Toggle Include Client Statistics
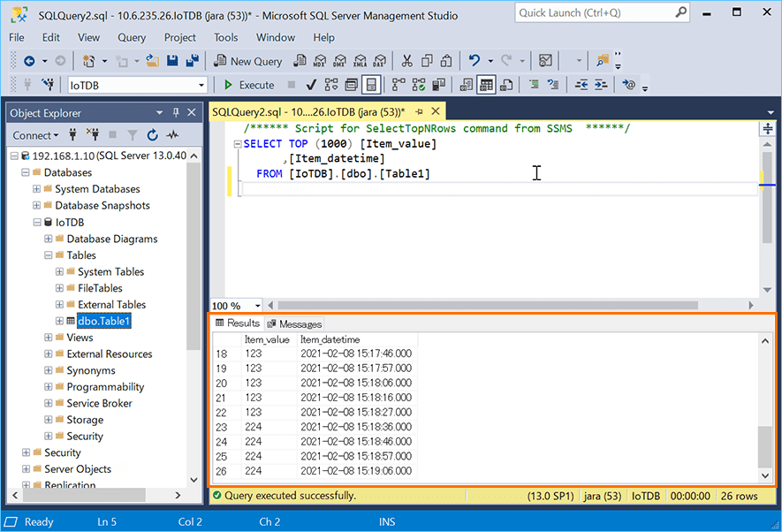782x532 pixels. click(x=438, y=85)
